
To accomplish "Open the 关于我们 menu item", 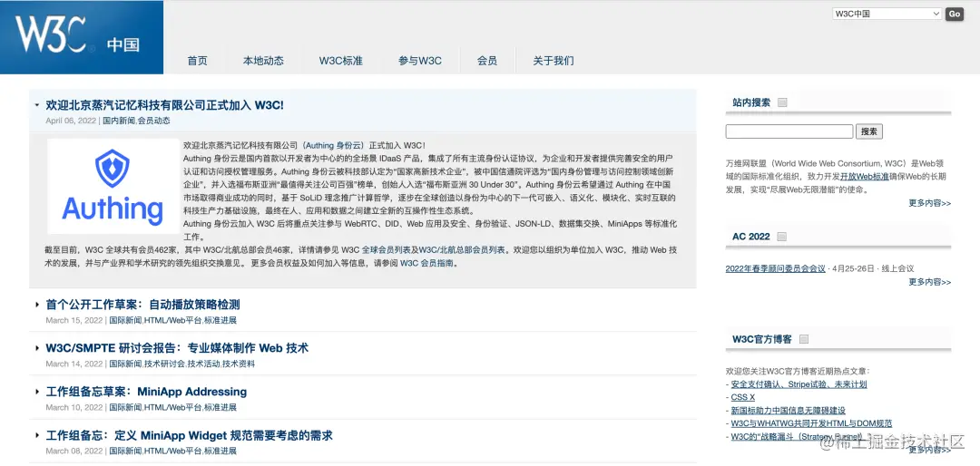I will (554, 61).
